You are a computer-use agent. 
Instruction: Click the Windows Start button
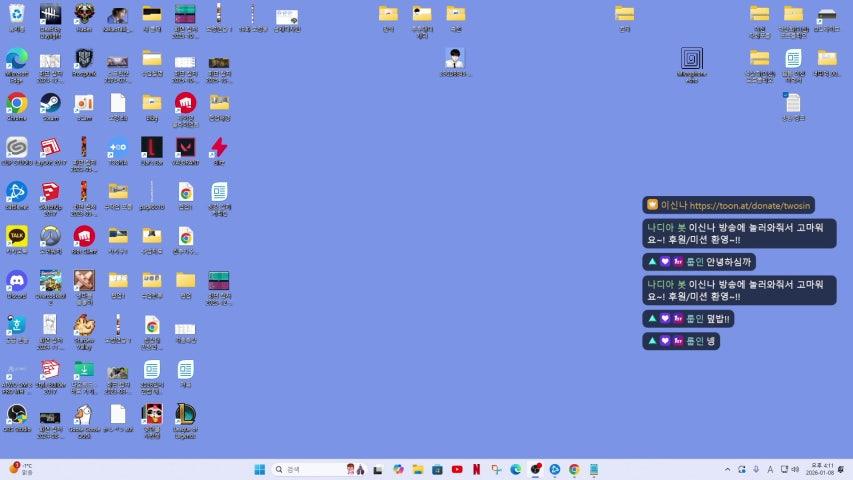tap(260, 469)
